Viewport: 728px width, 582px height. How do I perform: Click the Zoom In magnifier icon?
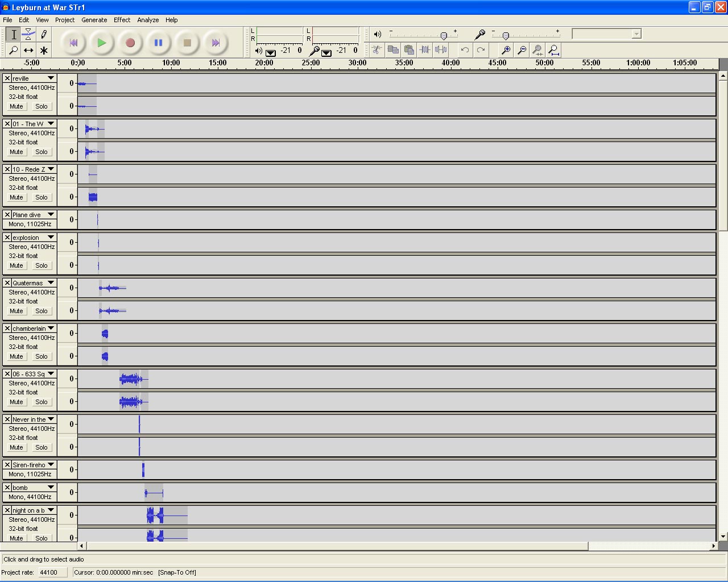(506, 50)
